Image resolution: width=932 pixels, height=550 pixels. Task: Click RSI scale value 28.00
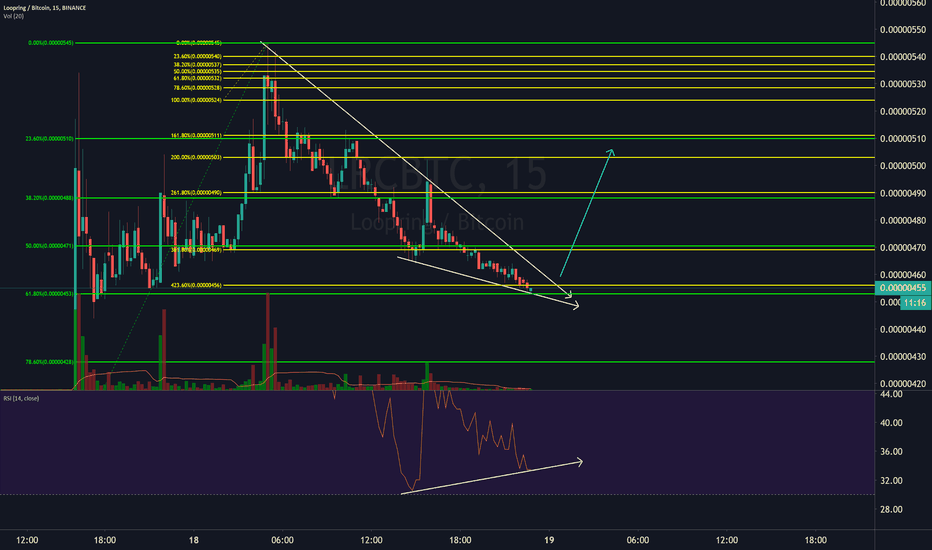[x=891, y=510]
